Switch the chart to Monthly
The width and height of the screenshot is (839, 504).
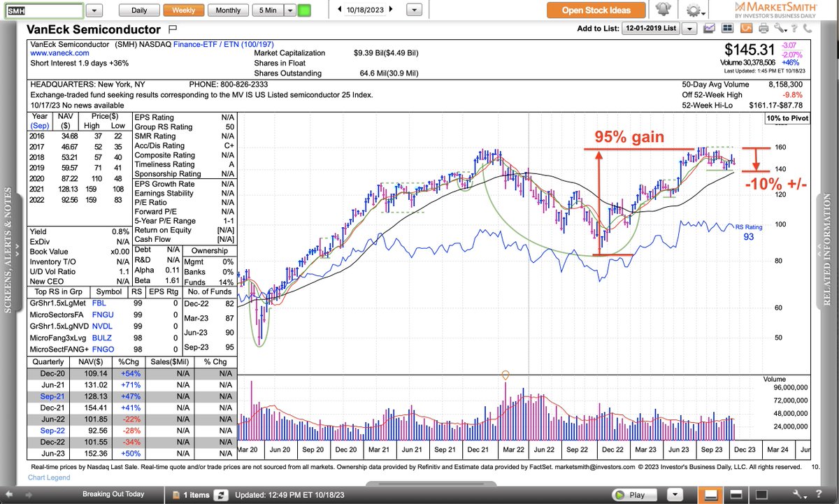(x=228, y=10)
